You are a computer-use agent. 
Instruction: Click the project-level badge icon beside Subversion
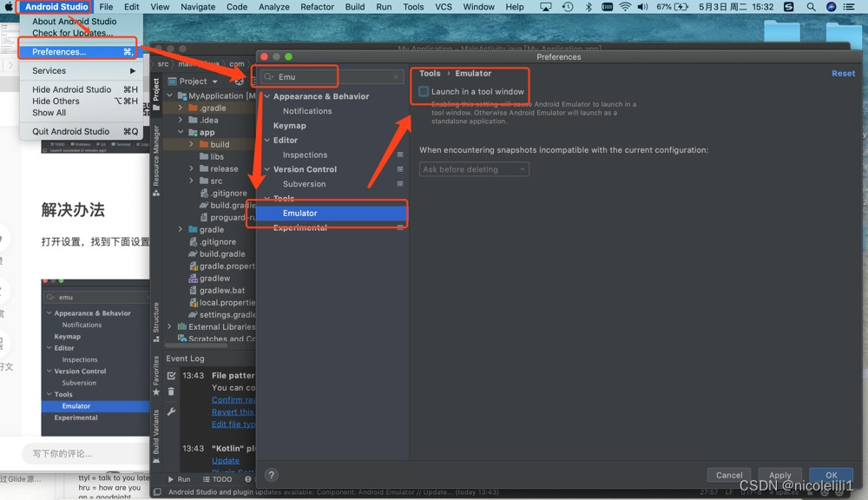pyautogui.click(x=400, y=184)
